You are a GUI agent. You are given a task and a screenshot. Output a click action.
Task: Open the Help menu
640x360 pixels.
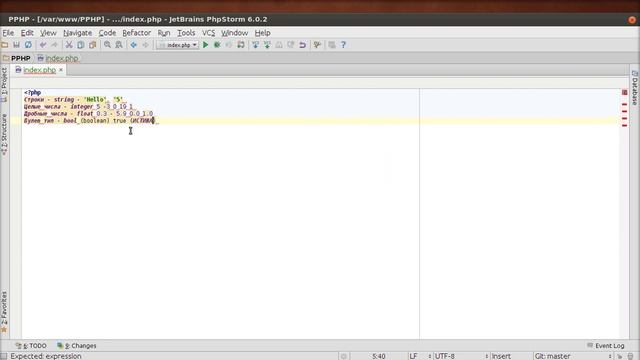coord(262,33)
